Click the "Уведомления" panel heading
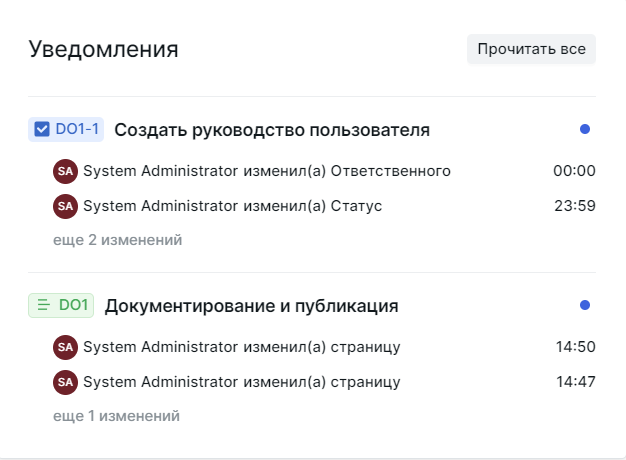 (x=104, y=49)
